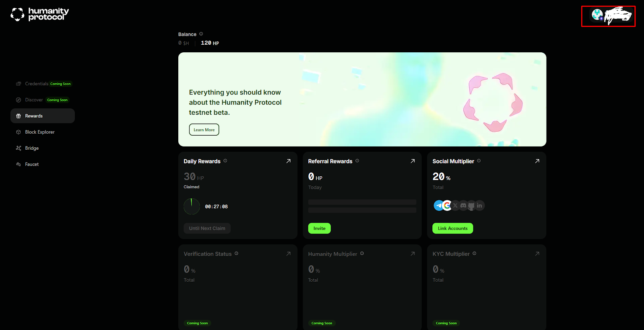Click the Rewards gift icon

click(x=19, y=116)
